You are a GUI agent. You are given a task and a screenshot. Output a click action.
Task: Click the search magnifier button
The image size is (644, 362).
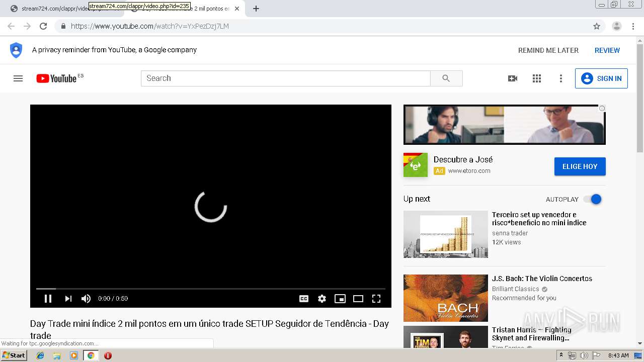pos(446,78)
